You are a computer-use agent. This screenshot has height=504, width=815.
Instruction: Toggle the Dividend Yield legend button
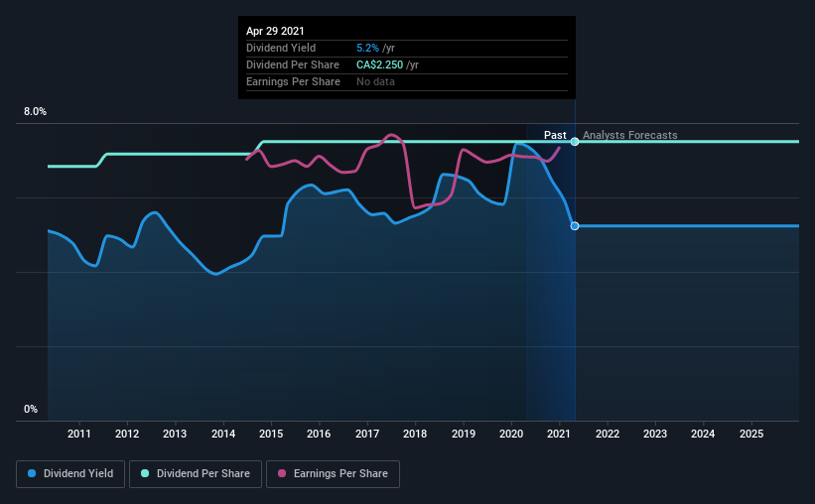[x=70, y=474]
